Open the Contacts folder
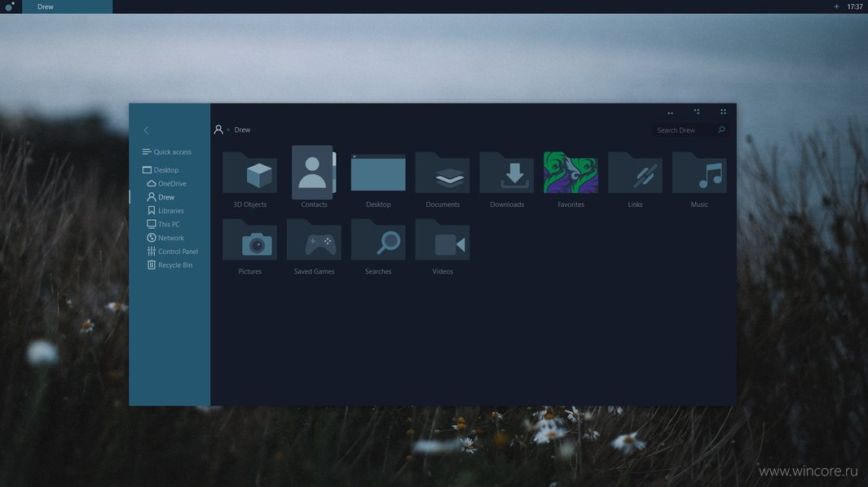Viewport: 868px width, 487px height. 314,173
